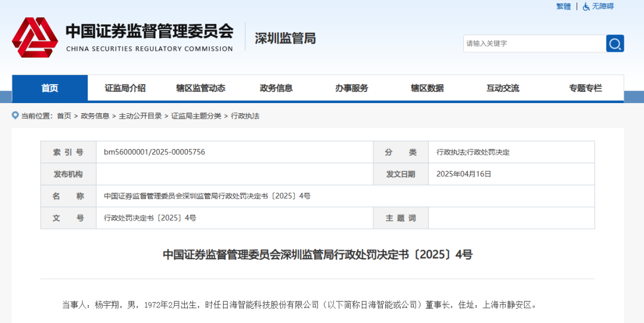Select the 文号 value 行政处罚决定书〔2025〕4号
Viewport: 644px width, 323px height.
tap(150, 218)
